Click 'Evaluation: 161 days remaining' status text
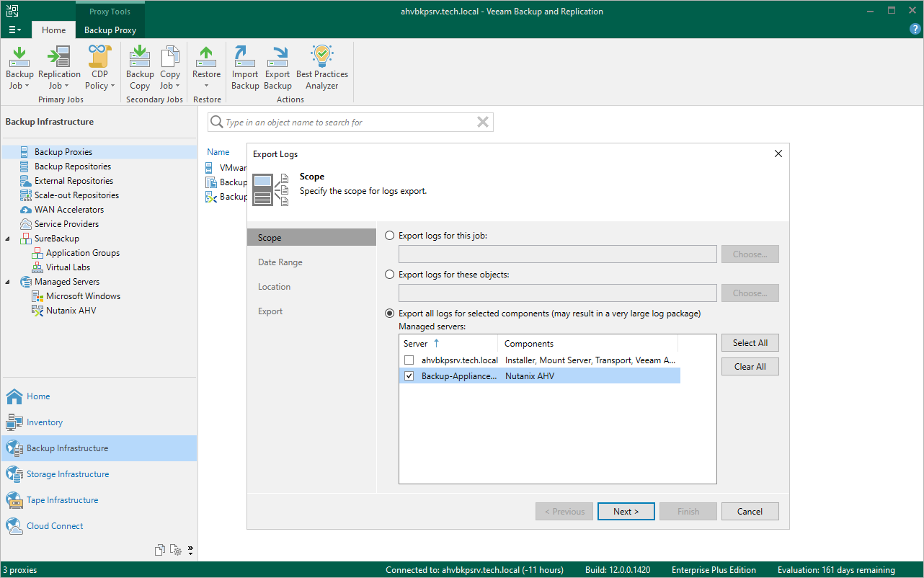The height and width of the screenshot is (578, 924). tap(837, 570)
